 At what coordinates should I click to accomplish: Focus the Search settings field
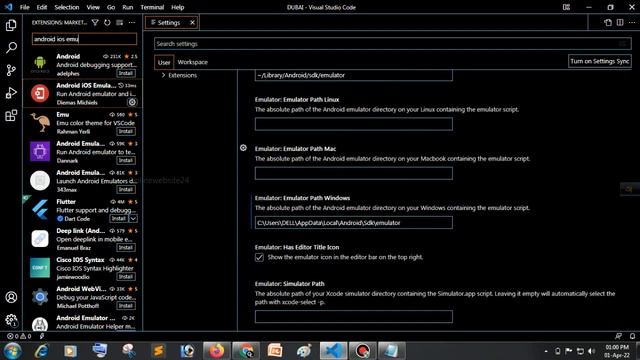(393, 44)
